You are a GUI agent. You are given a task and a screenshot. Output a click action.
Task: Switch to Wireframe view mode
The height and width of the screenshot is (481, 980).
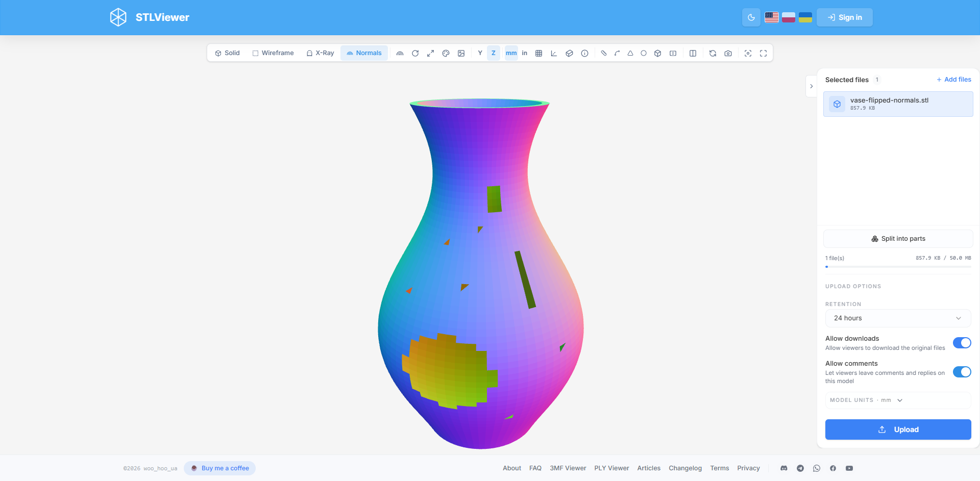coord(273,53)
